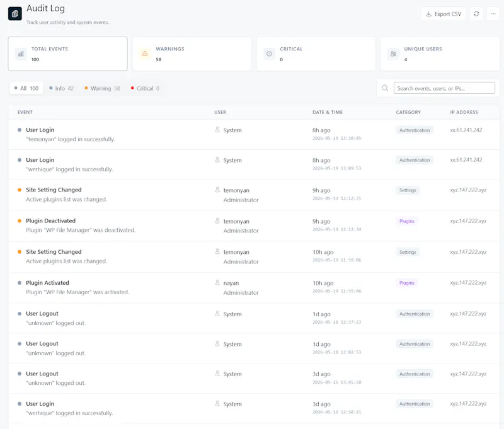Image resolution: width=504 pixels, height=429 pixels.
Task: Click "WP File Manager" was deactivated description
Action: 81,230
